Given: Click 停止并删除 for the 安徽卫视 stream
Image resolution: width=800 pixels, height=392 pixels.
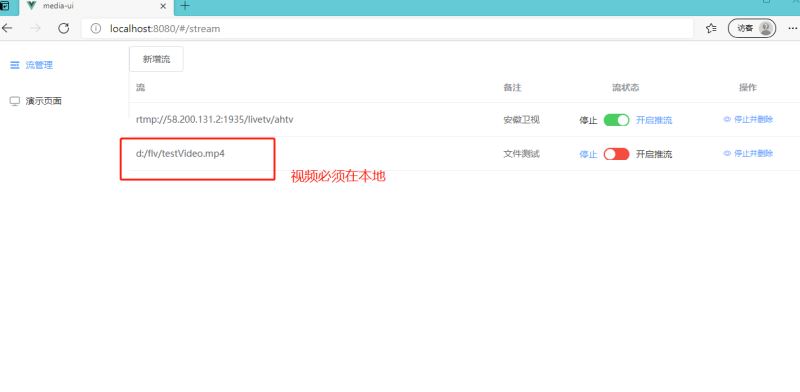Looking at the screenshot, I should tap(748, 119).
